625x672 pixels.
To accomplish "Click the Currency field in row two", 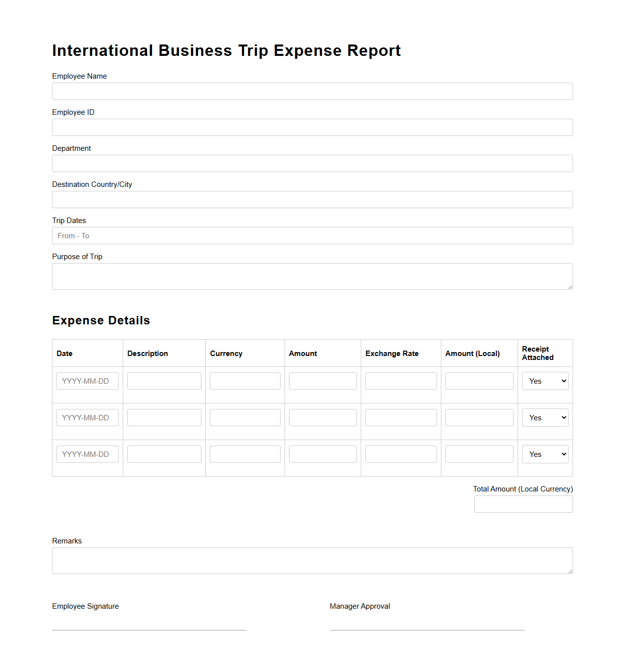I will [244, 417].
